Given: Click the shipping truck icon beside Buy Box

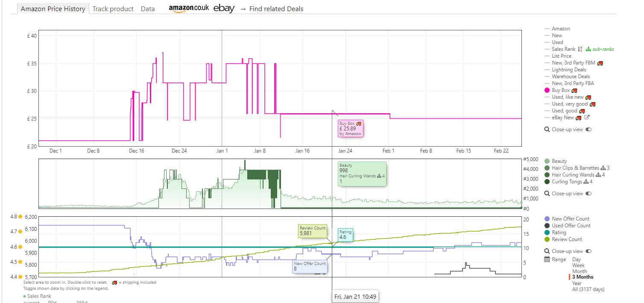Looking at the screenshot, I should pos(574,90).
